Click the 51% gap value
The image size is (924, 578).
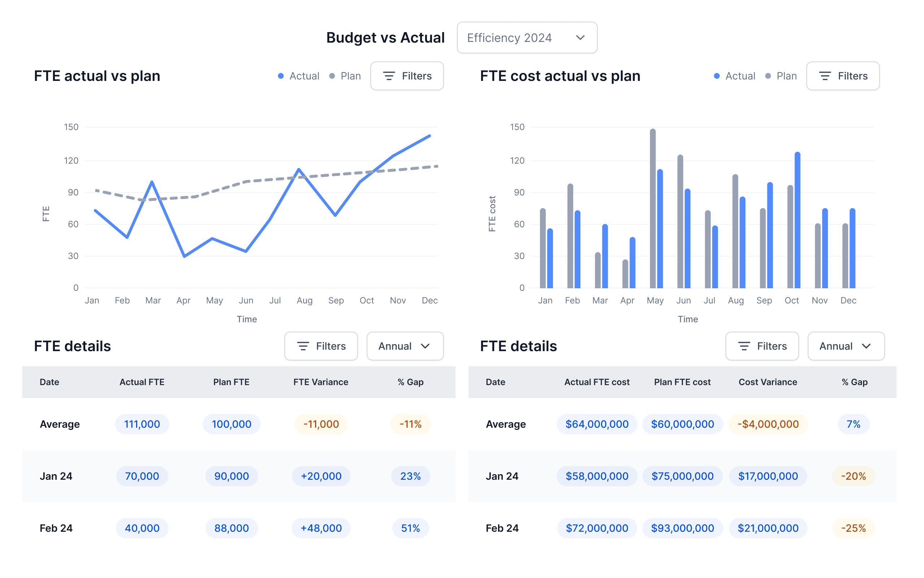coord(410,528)
